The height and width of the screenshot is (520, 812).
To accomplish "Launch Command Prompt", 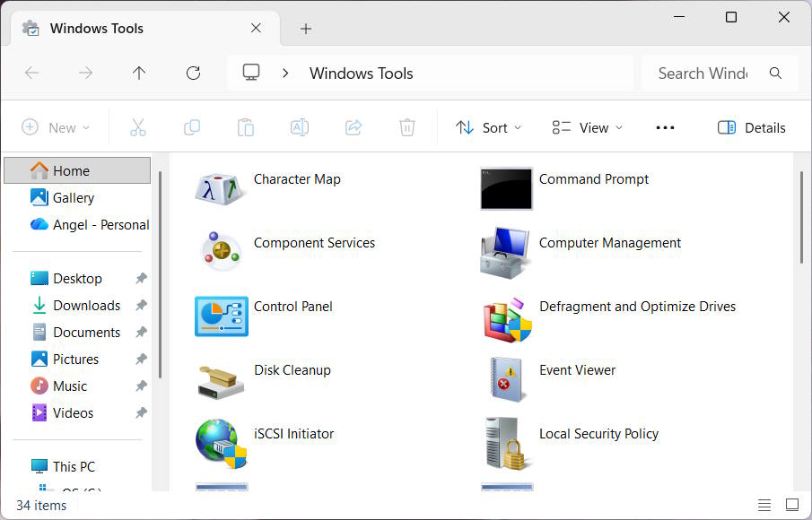I will (593, 179).
